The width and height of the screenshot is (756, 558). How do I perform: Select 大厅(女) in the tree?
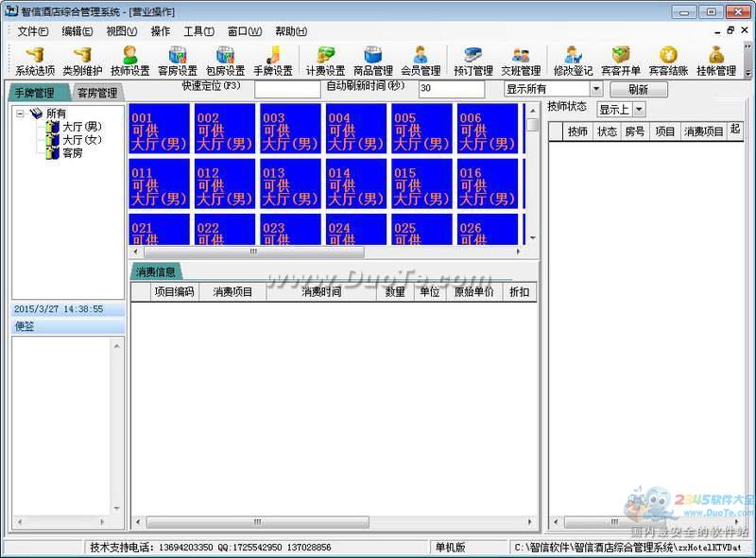[81, 140]
